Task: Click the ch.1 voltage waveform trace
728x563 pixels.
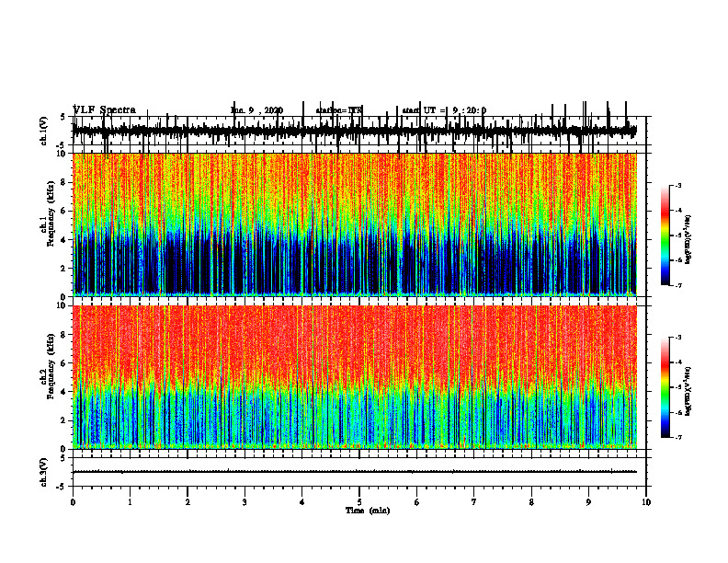Action: pos(354,131)
